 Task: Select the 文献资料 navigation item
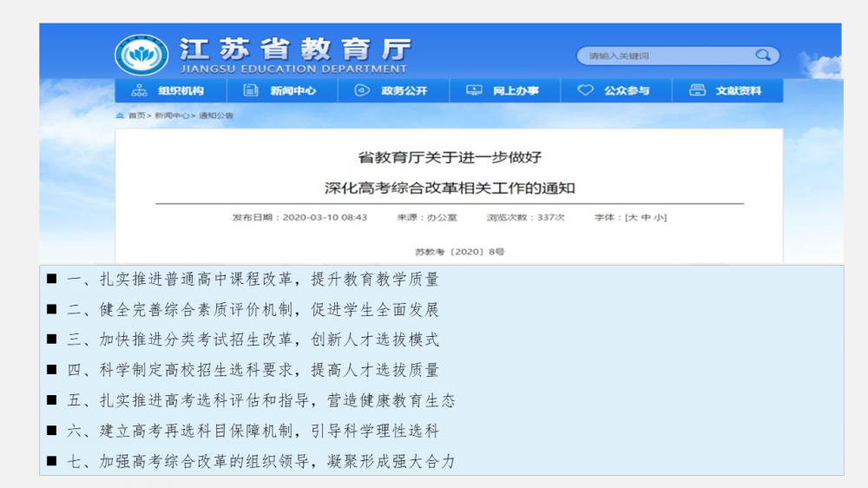coord(738,90)
